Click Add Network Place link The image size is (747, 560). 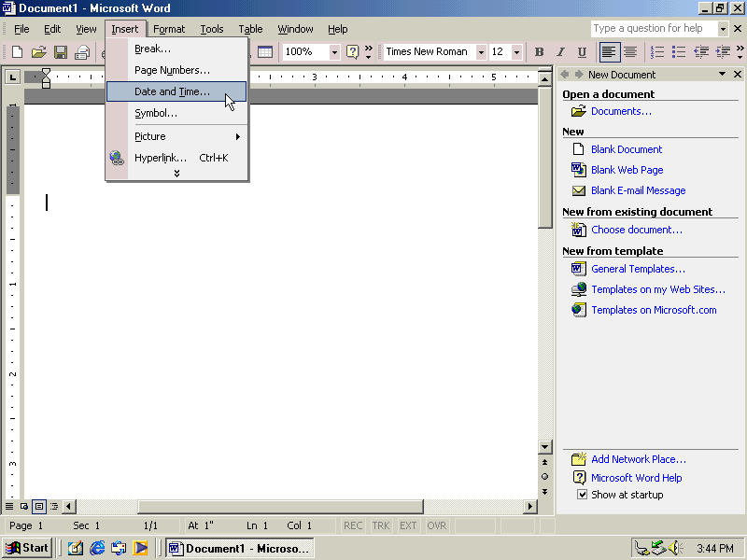[639, 459]
